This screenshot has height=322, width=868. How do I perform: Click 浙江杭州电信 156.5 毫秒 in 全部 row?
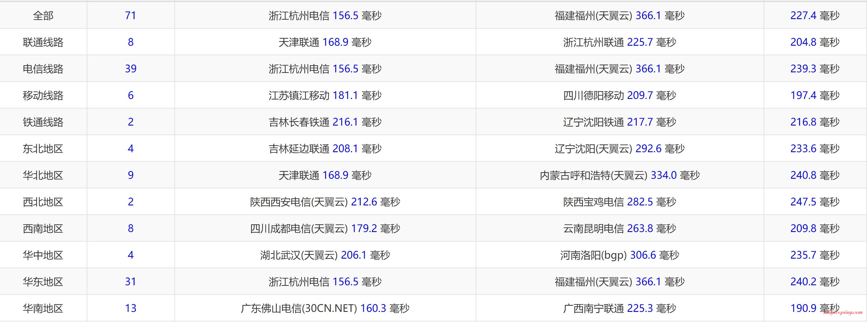coord(325,16)
